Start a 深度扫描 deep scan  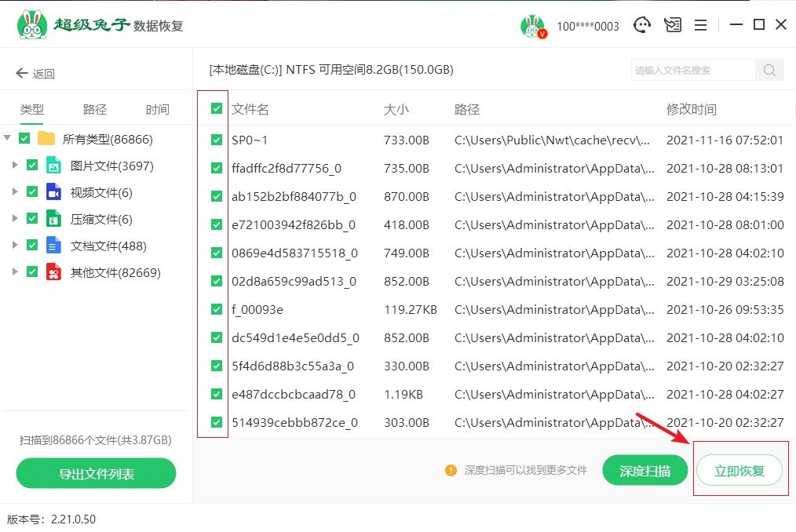click(x=644, y=470)
